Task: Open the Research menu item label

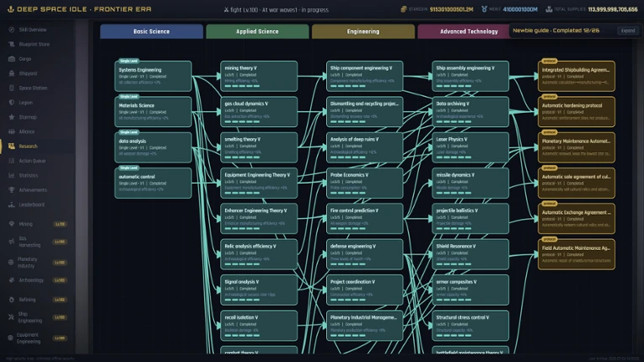Action: click(28, 146)
